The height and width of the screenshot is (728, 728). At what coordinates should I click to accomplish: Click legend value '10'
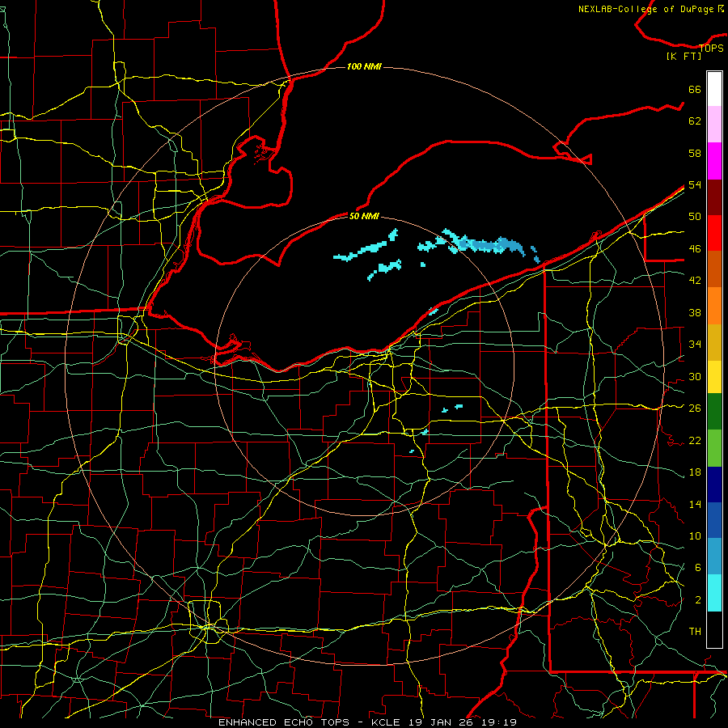695,535
